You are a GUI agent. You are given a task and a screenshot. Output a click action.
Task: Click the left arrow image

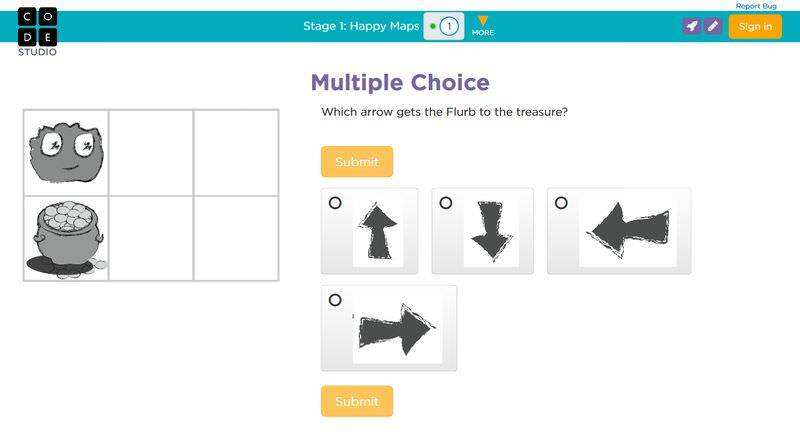(627, 232)
